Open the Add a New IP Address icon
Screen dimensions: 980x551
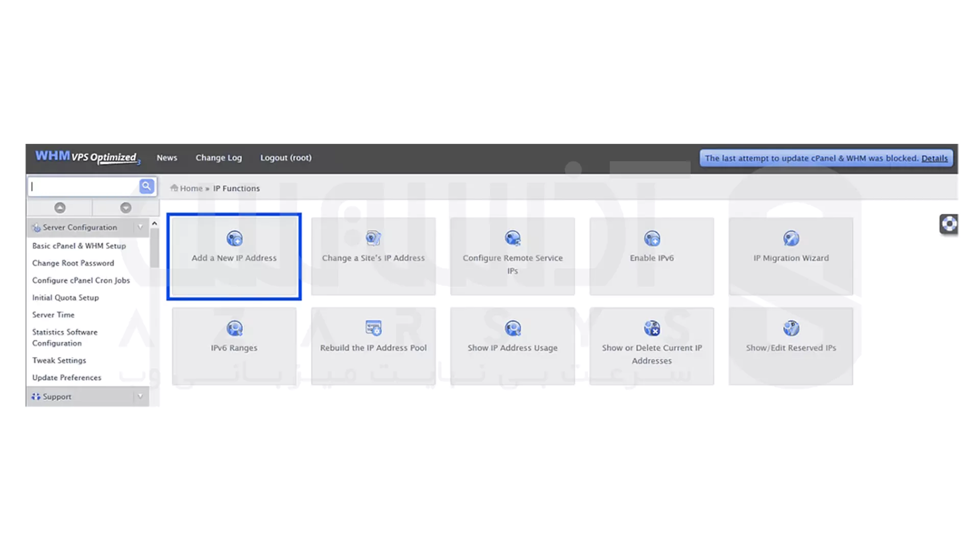point(234,239)
